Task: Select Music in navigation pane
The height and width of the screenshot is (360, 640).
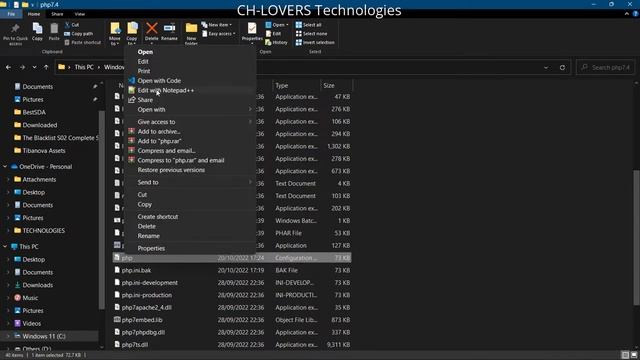Action: click(30, 298)
